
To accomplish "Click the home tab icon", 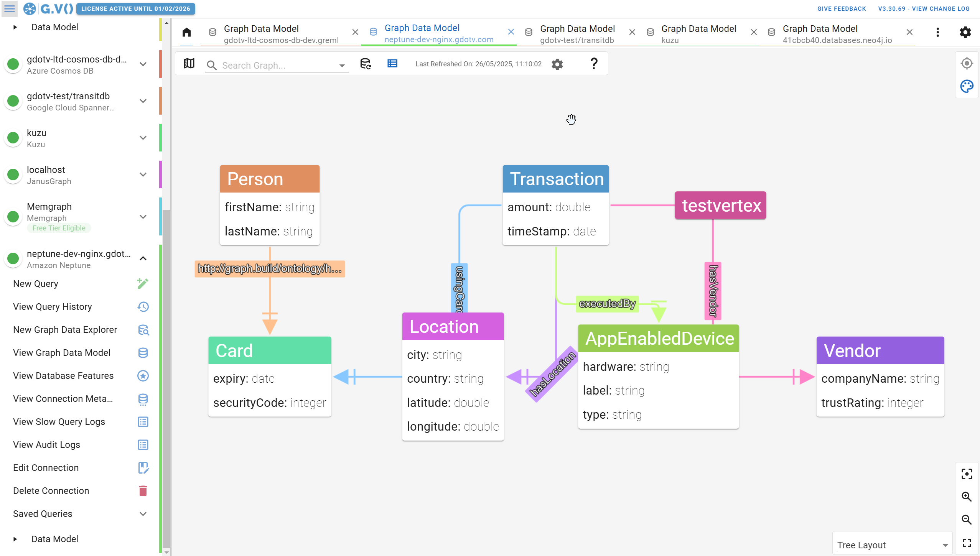I will click(187, 32).
